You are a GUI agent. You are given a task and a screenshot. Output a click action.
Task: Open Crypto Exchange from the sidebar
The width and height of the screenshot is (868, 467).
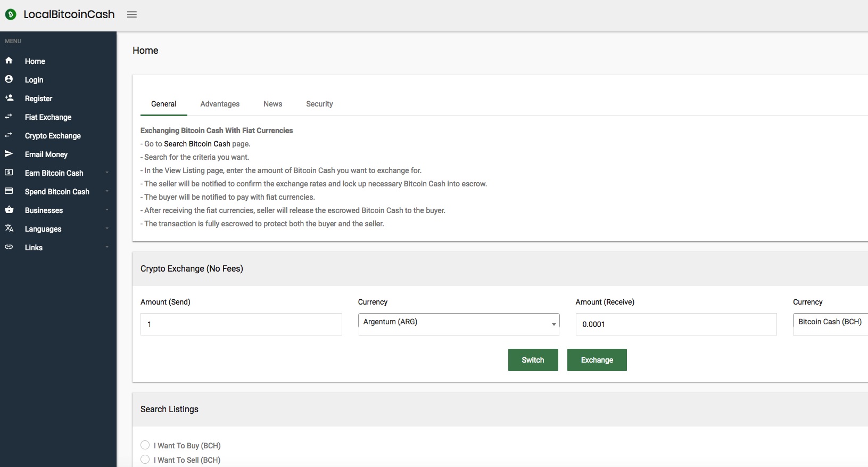tap(53, 136)
